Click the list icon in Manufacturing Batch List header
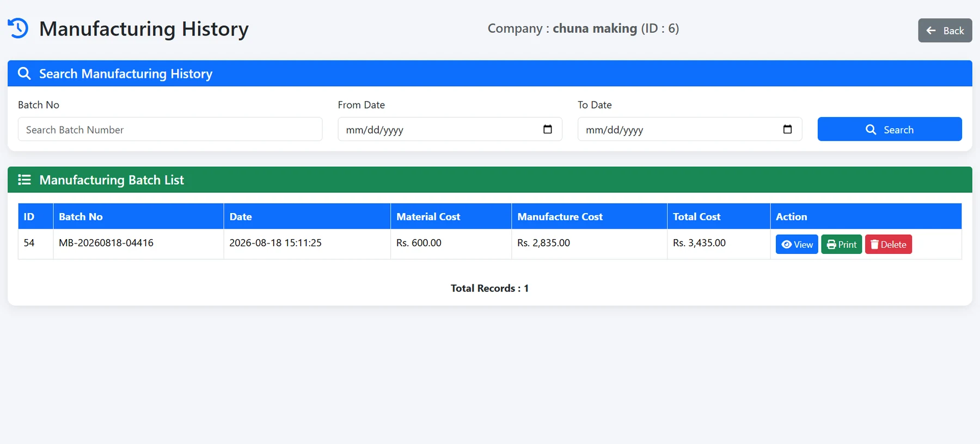 (24, 180)
